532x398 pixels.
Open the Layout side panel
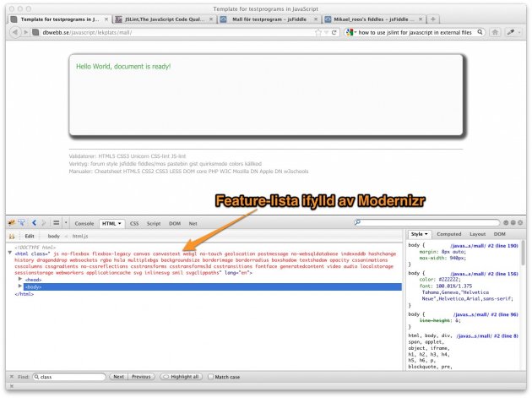(x=477, y=234)
